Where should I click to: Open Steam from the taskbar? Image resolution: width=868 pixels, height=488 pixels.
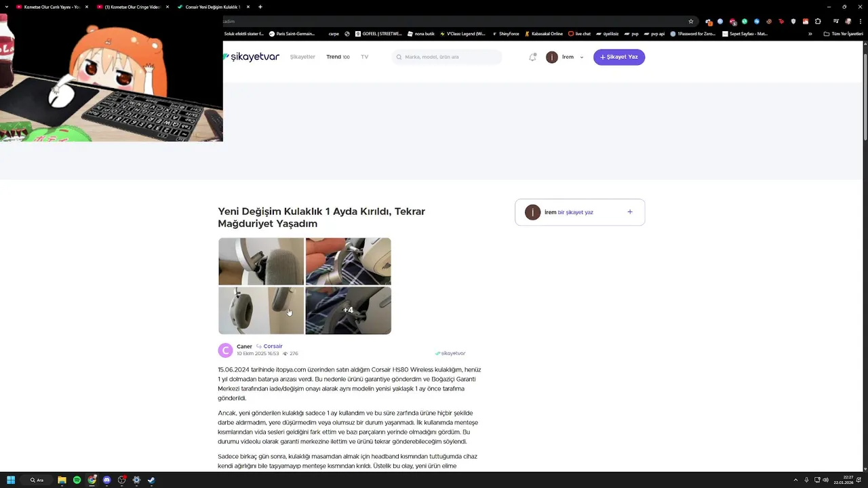[x=151, y=480]
